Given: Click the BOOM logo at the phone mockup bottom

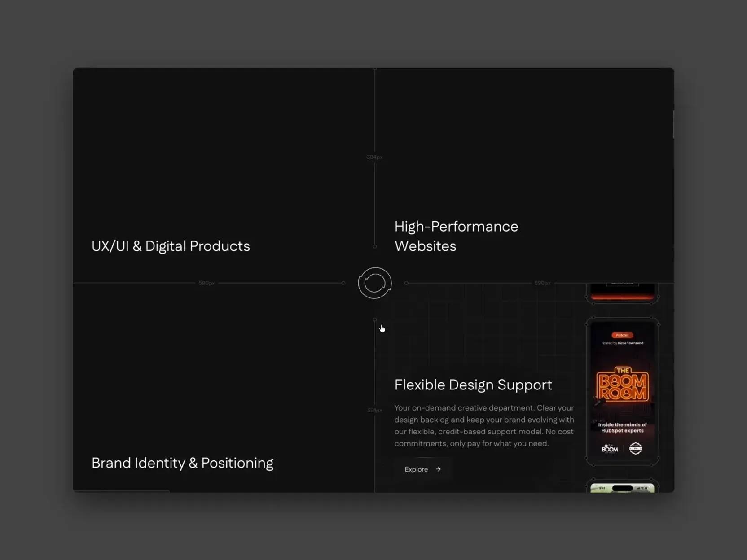Looking at the screenshot, I should 610,448.
